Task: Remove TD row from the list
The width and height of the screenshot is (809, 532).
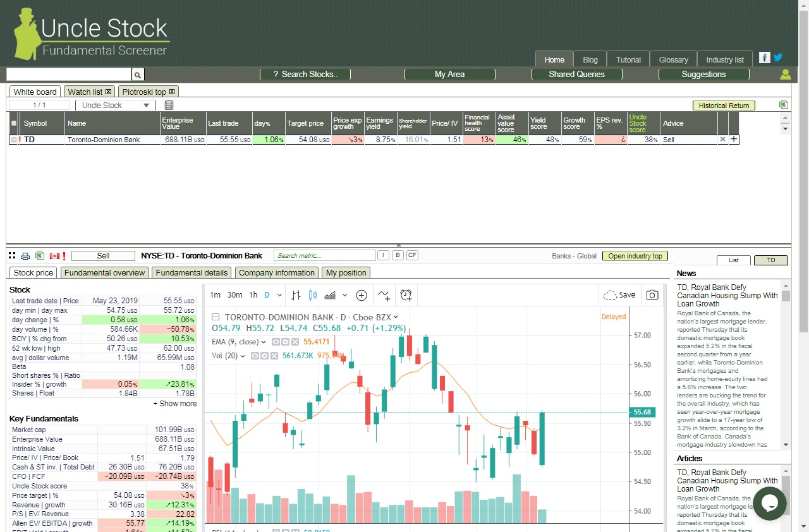Action: 723,140
